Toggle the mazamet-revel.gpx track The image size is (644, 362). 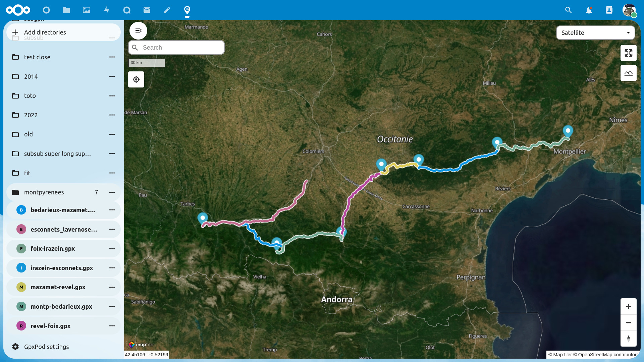58,287
